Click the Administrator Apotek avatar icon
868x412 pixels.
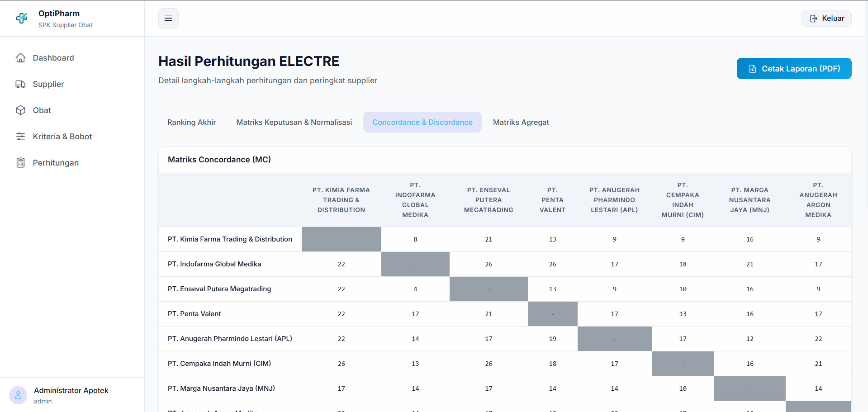[x=18, y=395]
